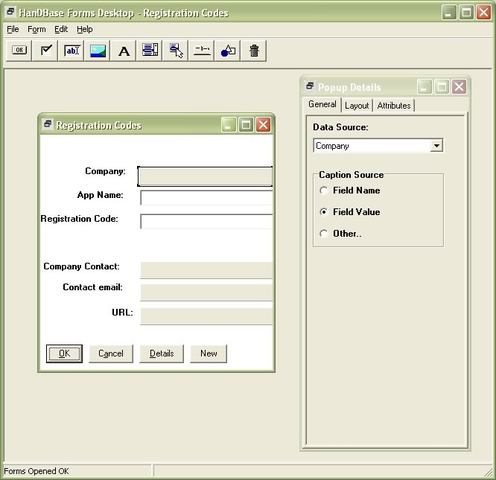Select the Company popup field
Viewport: 496px width, 480px height.
pos(205,176)
